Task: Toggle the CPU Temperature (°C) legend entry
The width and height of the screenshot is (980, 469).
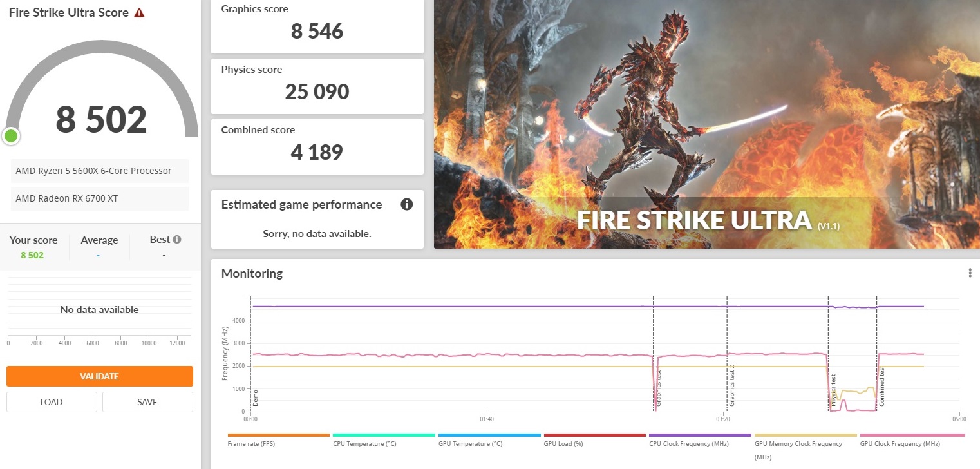Action: [384, 440]
